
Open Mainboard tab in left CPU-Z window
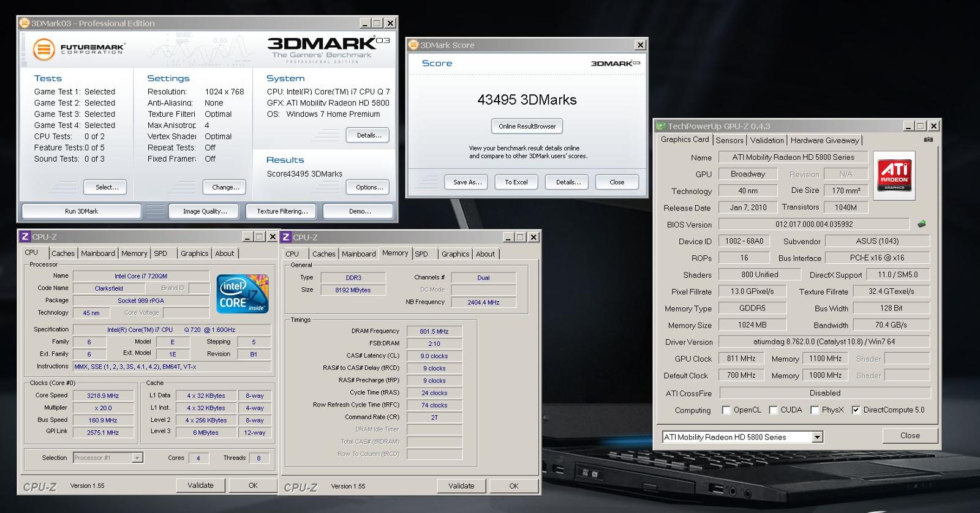point(98,253)
